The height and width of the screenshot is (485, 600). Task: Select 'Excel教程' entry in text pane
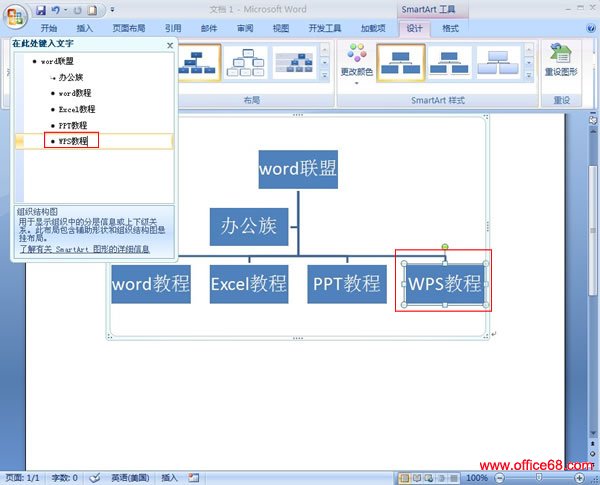[77, 109]
